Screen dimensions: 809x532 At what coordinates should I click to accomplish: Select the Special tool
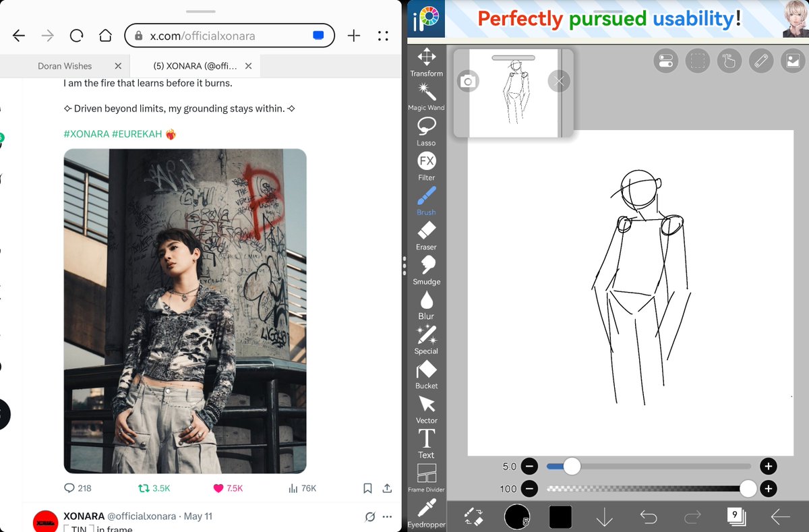[x=426, y=340]
